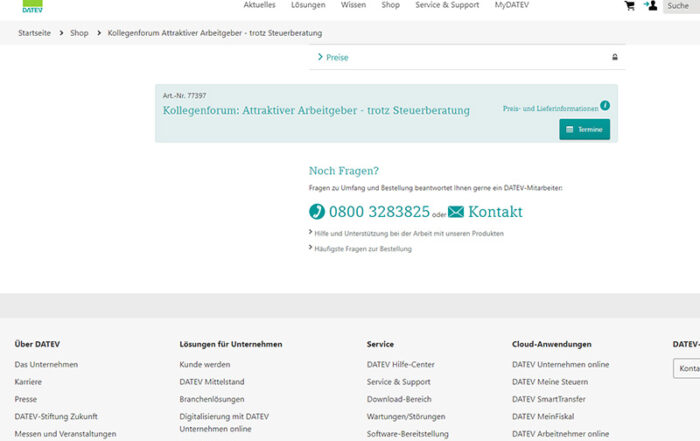The width and height of the screenshot is (700, 441).
Task: Open Presse footer link
Action: (x=25, y=399)
